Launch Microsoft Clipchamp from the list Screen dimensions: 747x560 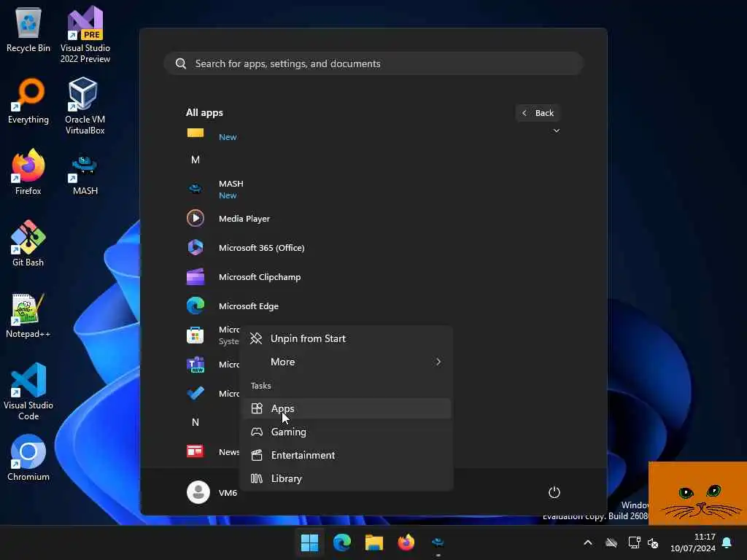[x=373, y=276]
